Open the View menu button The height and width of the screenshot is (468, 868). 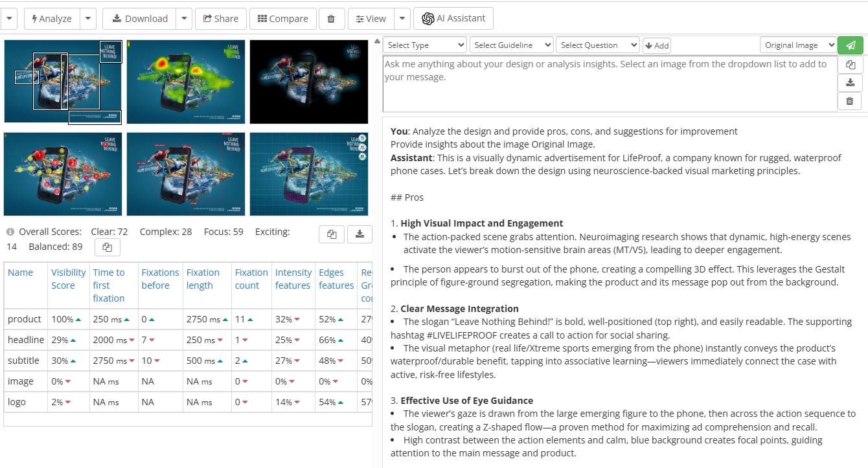[369, 19]
